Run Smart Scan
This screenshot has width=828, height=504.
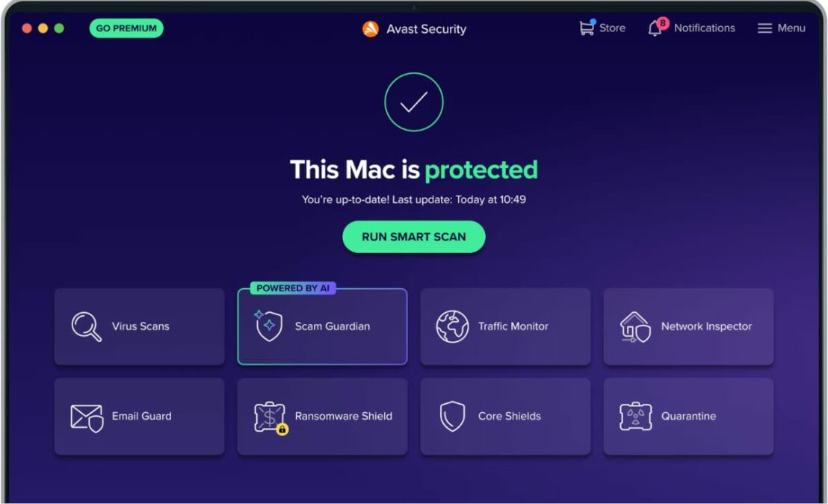[x=413, y=237]
